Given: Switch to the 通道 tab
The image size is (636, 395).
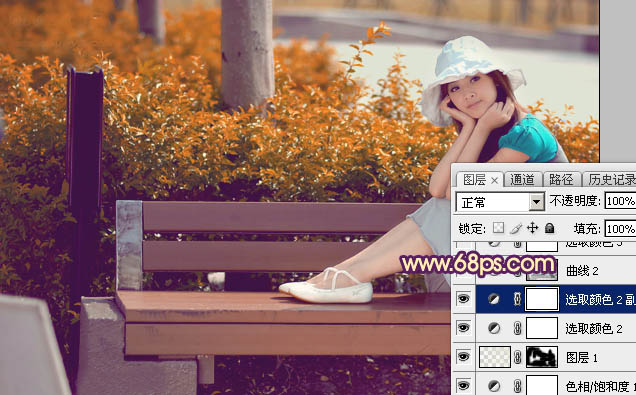Looking at the screenshot, I should [x=522, y=179].
